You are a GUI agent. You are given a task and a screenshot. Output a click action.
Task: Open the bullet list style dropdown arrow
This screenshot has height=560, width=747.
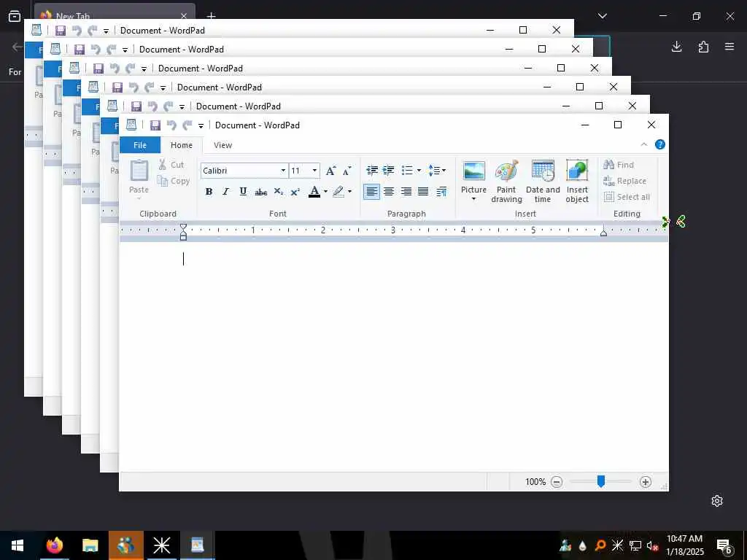click(x=419, y=170)
